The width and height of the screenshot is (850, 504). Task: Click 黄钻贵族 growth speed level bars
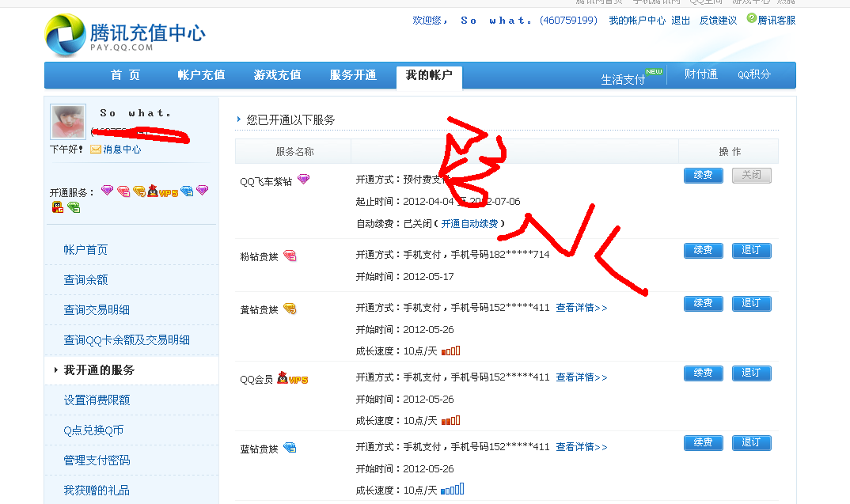(450, 351)
